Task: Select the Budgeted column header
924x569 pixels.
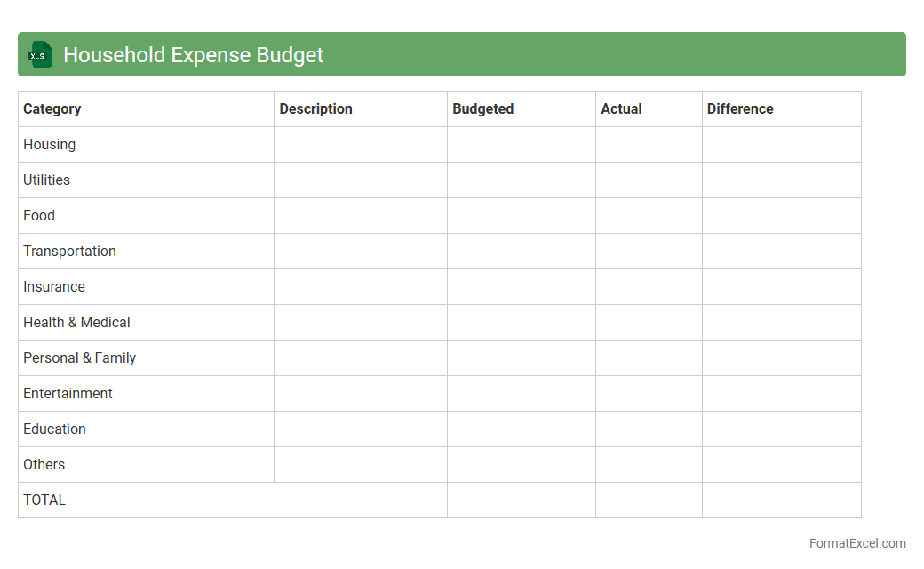Action: [x=482, y=108]
